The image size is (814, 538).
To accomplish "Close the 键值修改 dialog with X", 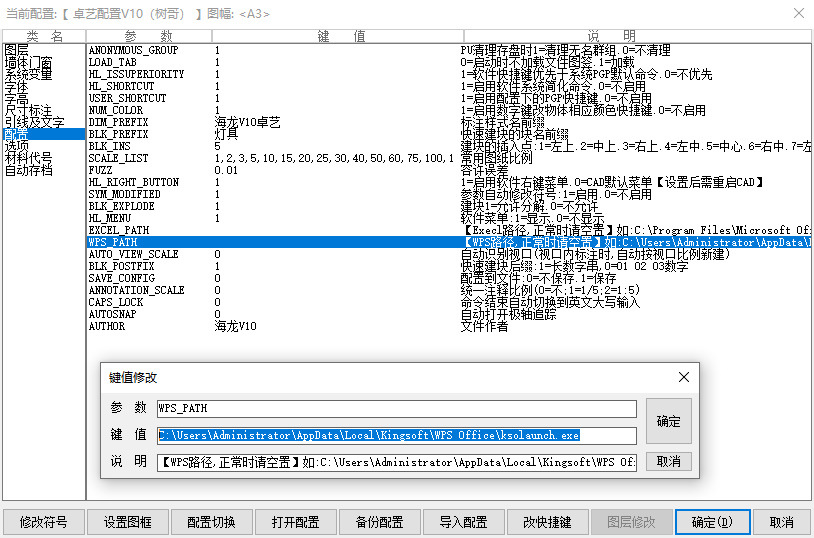I will pyautogui.click(x=683, y=377).
